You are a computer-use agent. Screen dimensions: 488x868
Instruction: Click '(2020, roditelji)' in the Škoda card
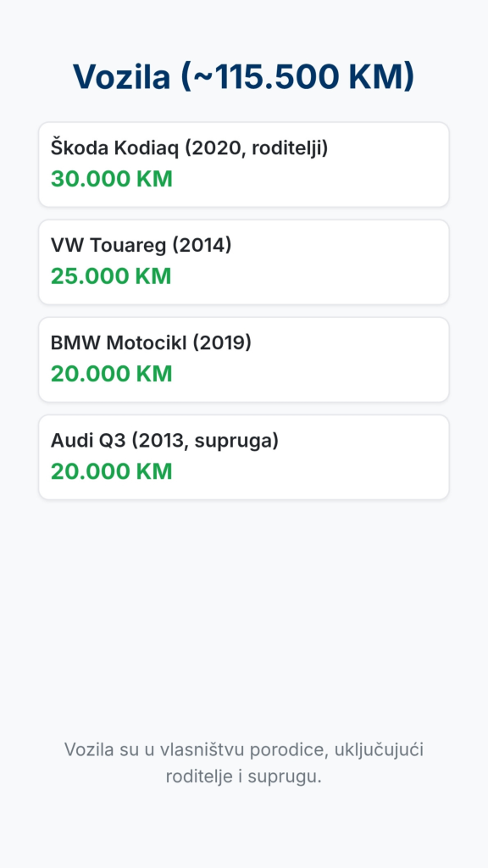tap(257, 147)
